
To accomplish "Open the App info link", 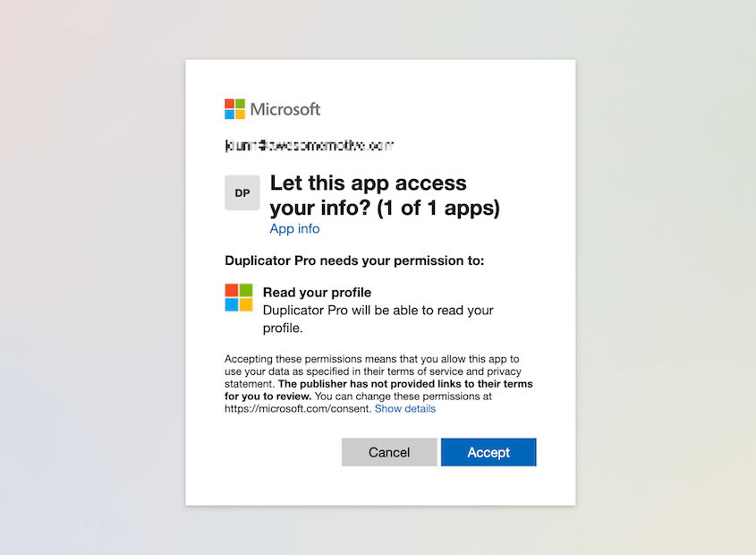I will click(294, 228).
